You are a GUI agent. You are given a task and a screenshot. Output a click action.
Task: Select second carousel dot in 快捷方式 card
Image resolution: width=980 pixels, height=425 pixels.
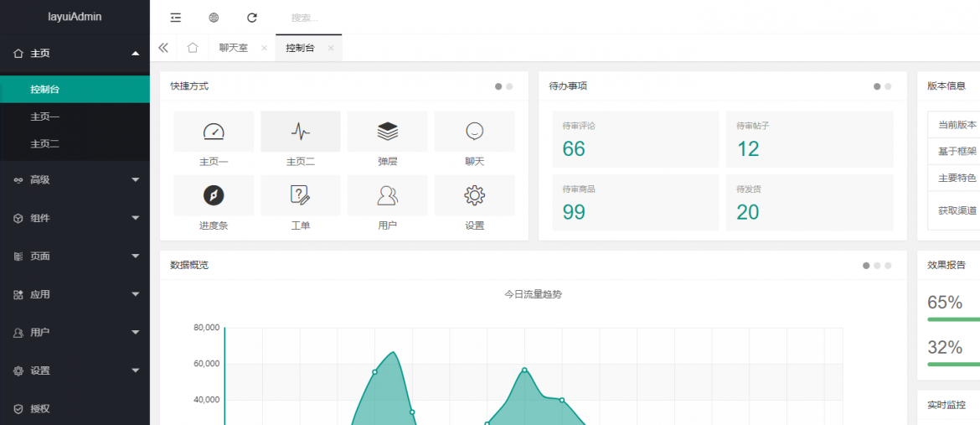[509, 86]
